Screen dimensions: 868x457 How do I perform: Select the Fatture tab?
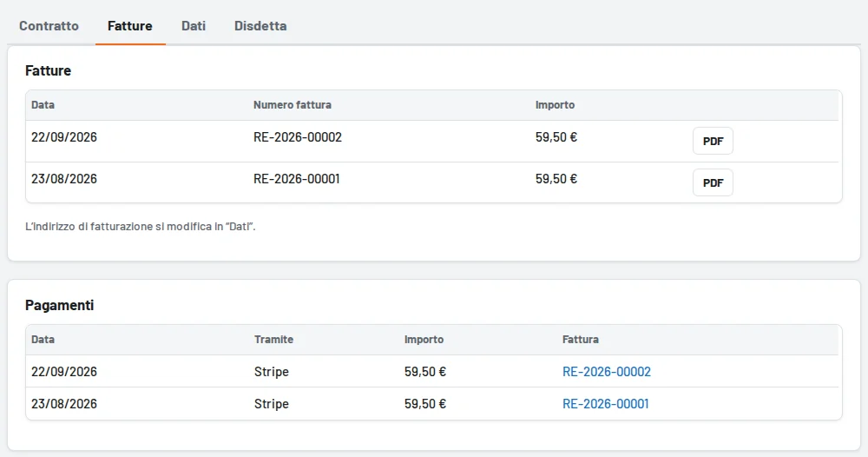point(130,26)
